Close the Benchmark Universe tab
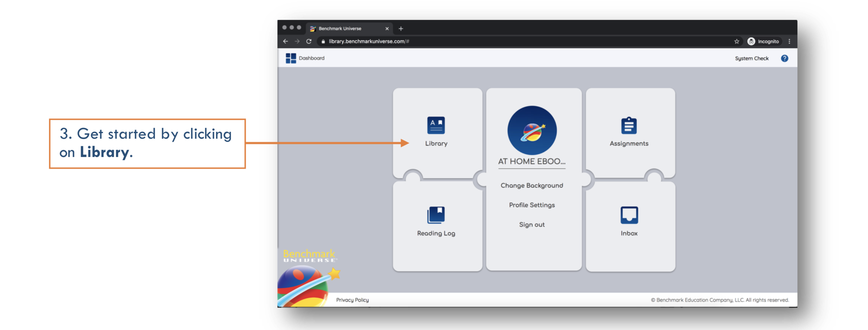 [x=387, y=29]
